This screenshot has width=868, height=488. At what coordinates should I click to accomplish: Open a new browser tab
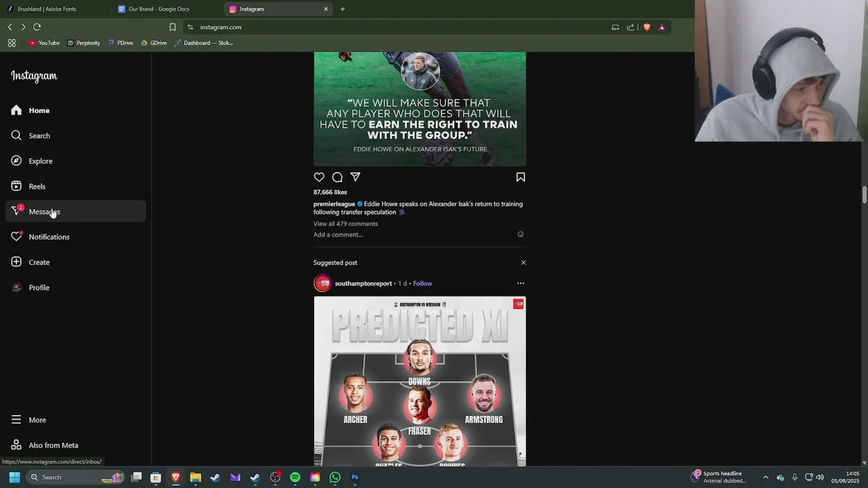342,9
